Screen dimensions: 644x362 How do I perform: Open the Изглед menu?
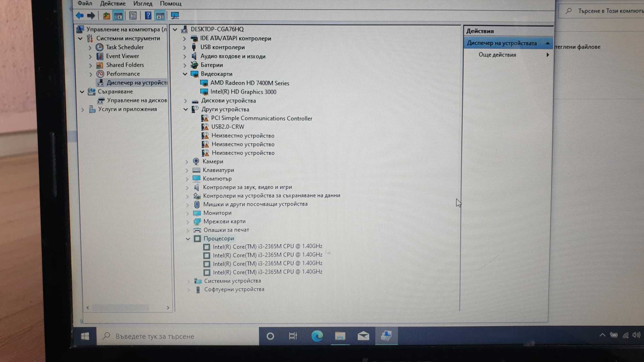(143, 4)
